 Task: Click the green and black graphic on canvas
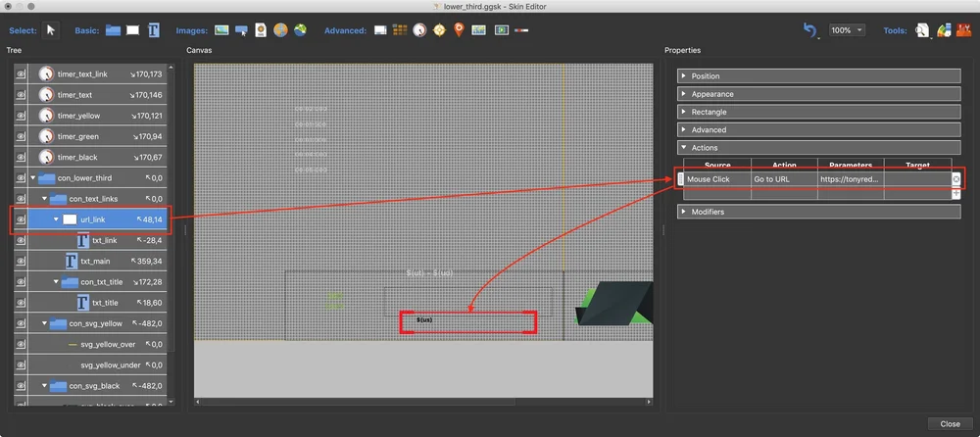(x=614, y=303)
